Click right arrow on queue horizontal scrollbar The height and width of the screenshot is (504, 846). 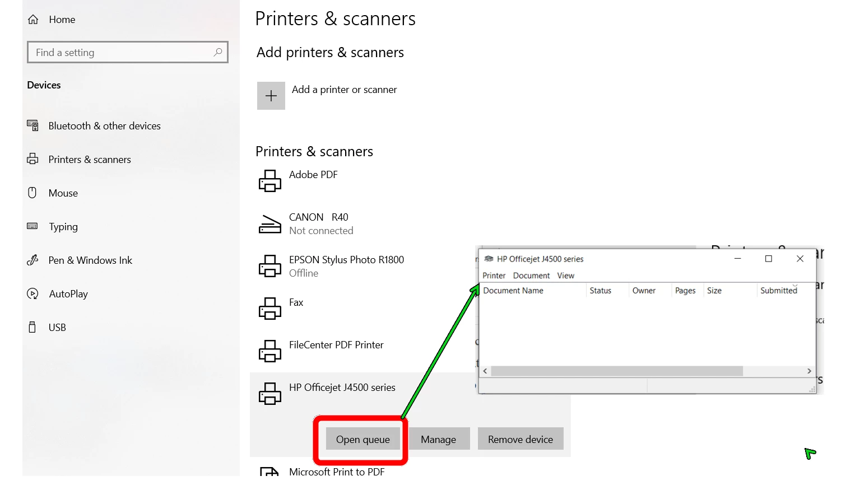(809, 371)
